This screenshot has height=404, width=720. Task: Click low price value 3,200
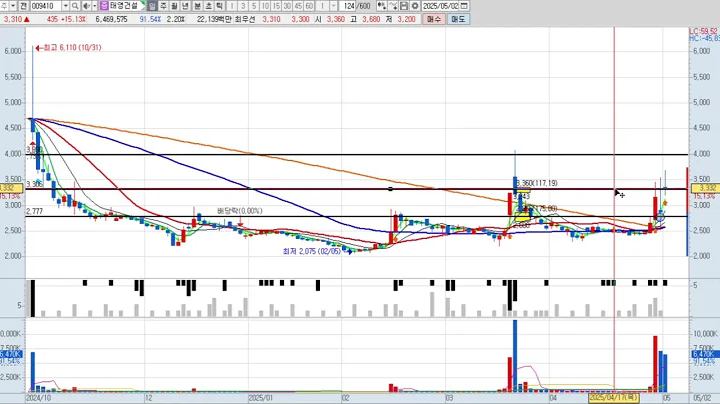tap(406, 19)
